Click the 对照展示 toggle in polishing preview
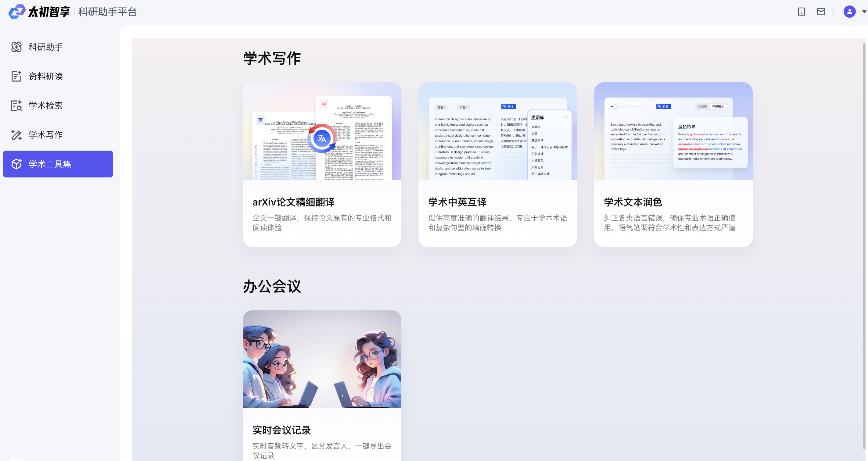868x461 pixels. [x=717, y=106]
